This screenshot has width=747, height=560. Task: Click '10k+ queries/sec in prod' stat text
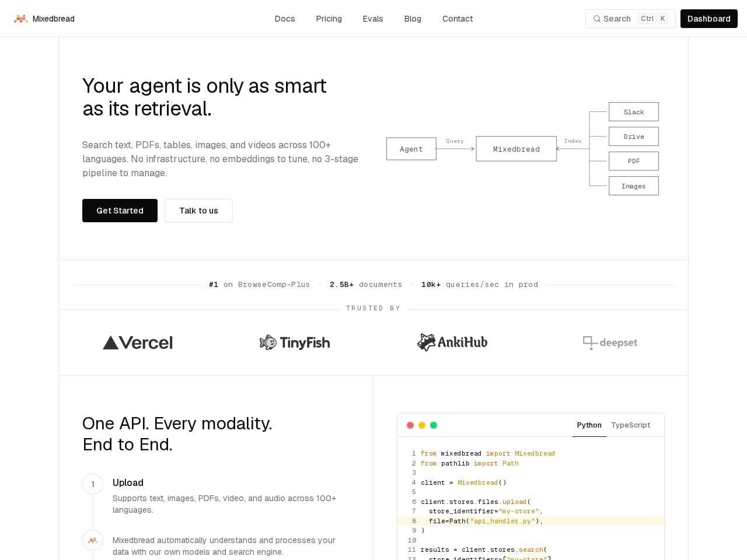[x=480, y=285]
